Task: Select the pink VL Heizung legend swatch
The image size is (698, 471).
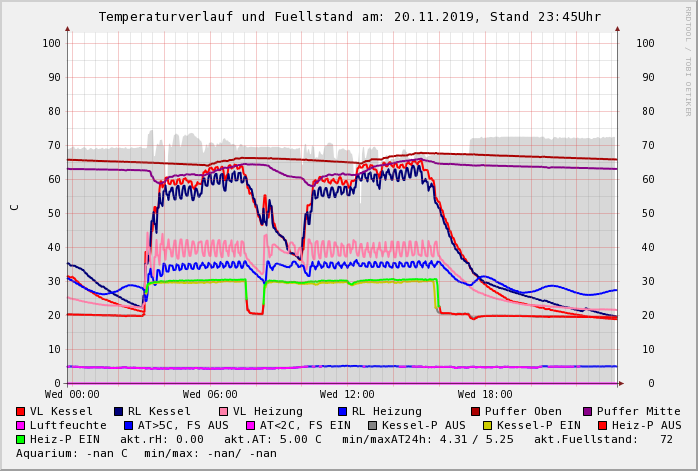Action: (x=224, y=412)
